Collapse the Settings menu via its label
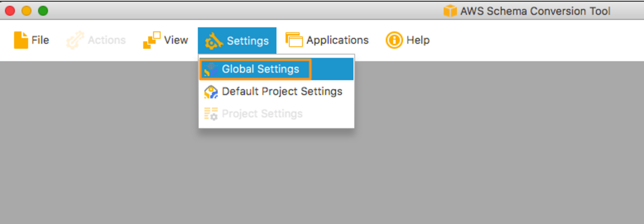The height and width of the screenshot is (224, 644). tap(248, 41)
